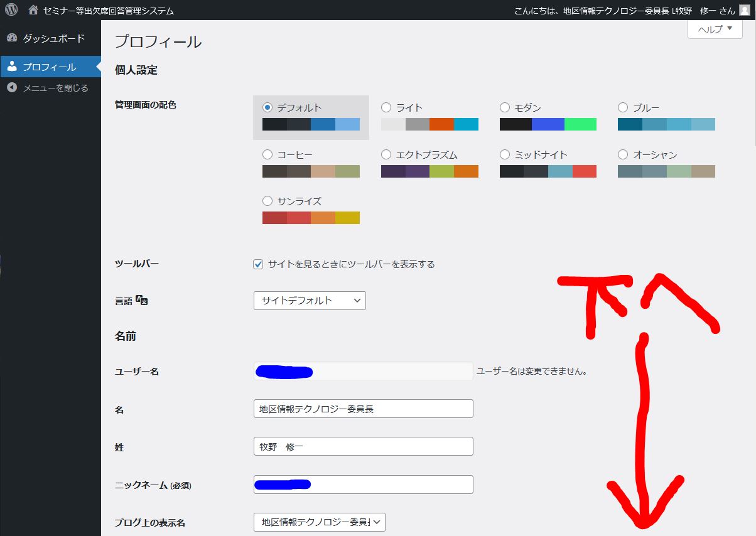
Task: Click the user avatar icon
Action: 744,10
